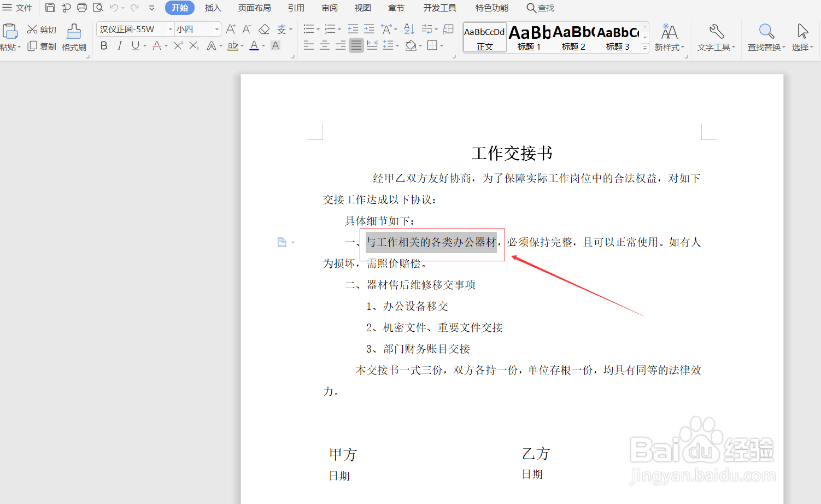This screenshot has width=821, height=504.
Task: Toggle Italic formatting
Action: pos(120,46)
